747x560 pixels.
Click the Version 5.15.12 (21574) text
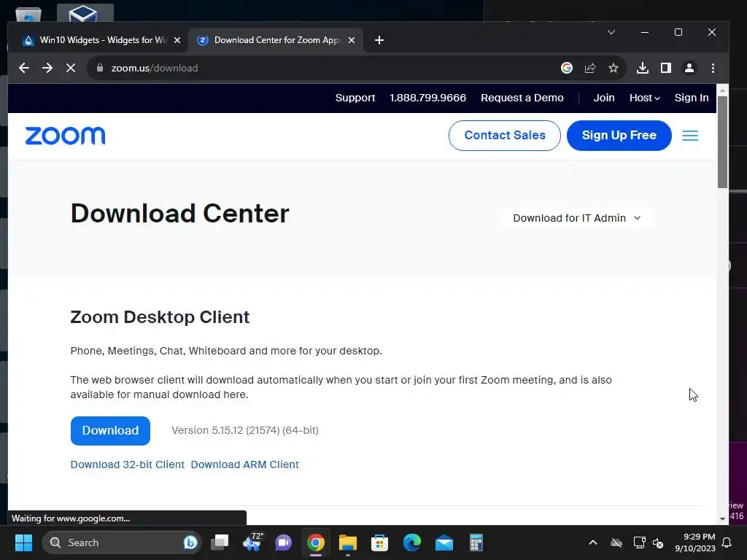[245, 430]
